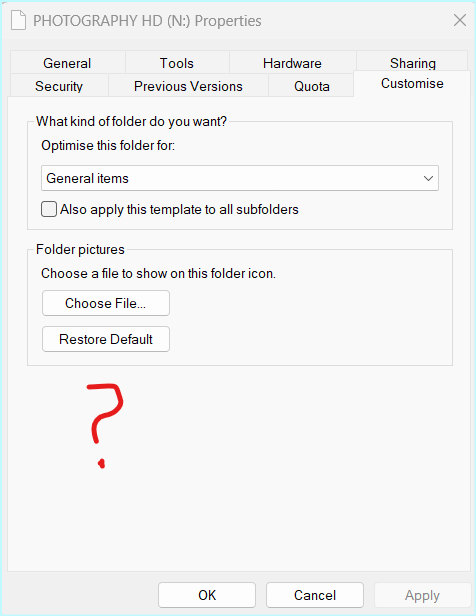Switch to the Quota tab

311,86
